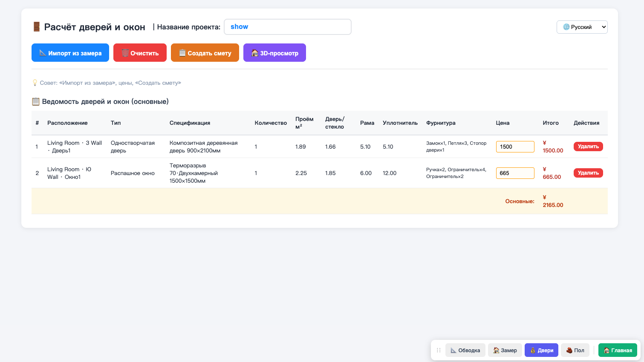644x362 pixels.
Task: Click the Название проекта label
Action: point(188,27)
